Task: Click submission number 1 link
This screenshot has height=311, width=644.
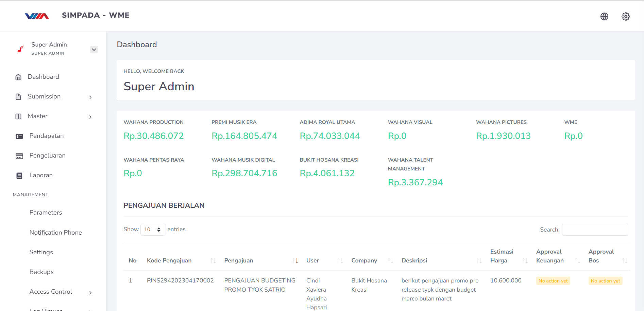Action: tap(131, 280)
